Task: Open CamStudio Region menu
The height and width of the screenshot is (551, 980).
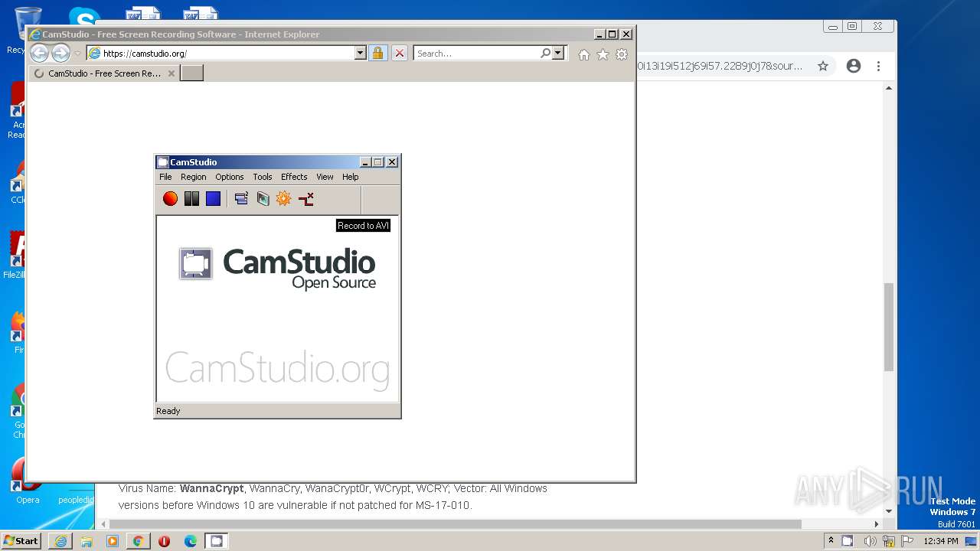Action: tap(193, 177)
